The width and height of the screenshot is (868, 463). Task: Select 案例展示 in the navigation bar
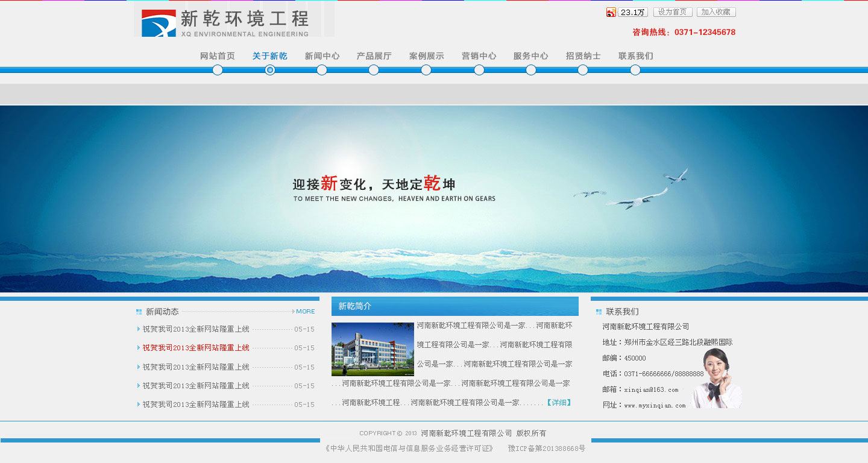[426, 56]
